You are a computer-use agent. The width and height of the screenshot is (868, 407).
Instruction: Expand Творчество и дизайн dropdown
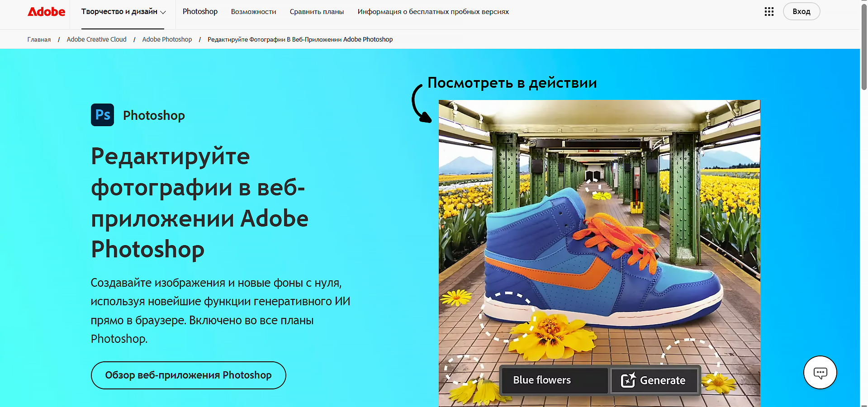[123, 12]
